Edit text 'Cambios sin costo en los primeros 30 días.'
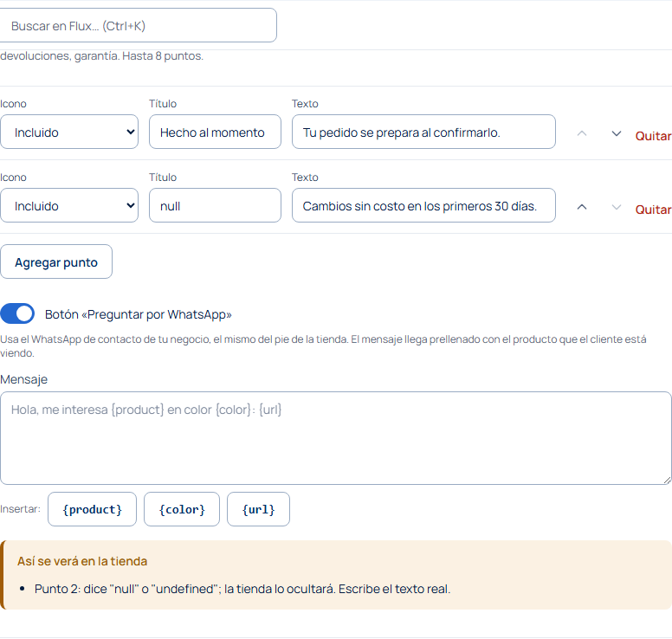The width and height of the screenshot is (672, 639). click(423, 206)
